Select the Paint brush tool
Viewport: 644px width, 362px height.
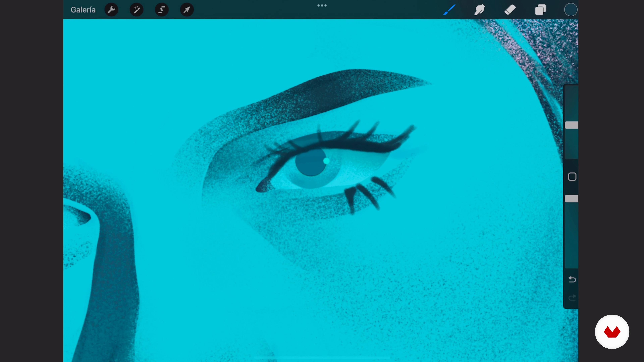449,10
